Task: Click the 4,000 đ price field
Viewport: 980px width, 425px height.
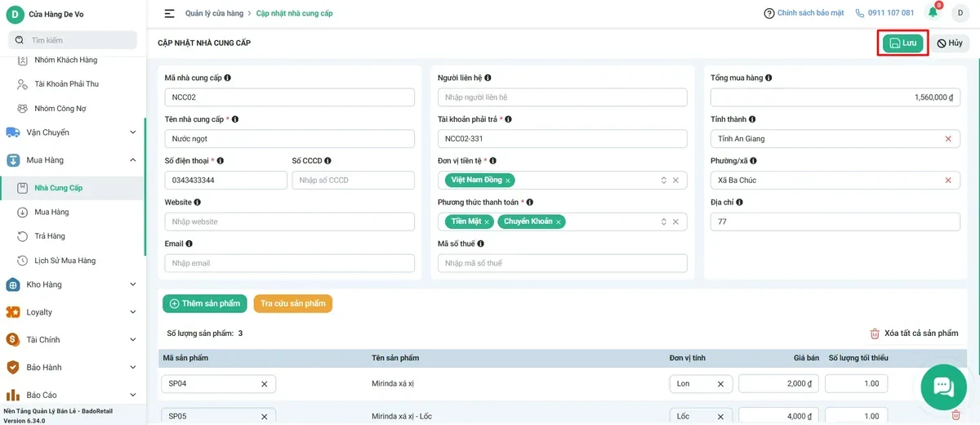Action: 779,416
